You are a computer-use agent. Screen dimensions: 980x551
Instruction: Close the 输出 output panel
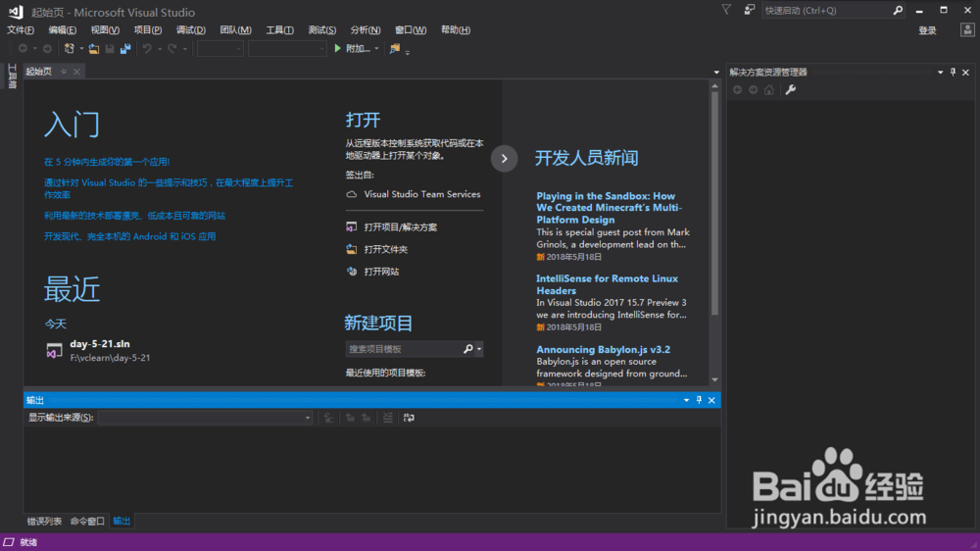click(711, 400)
